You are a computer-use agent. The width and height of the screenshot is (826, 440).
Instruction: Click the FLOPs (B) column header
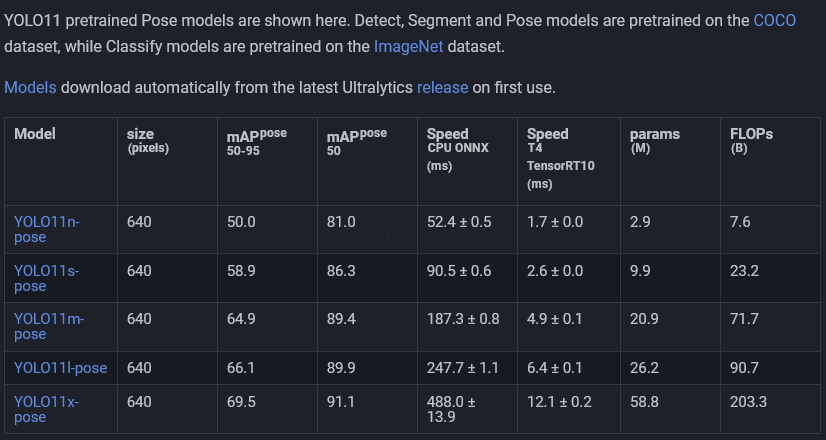click(x=751, y=141)
